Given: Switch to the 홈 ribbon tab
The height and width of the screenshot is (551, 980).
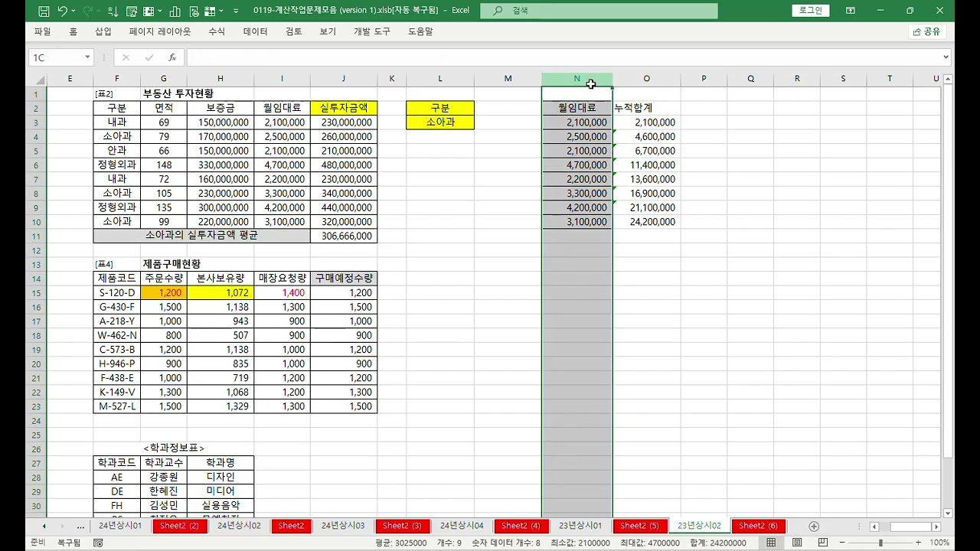Looking at the screenshot, I should 73,31.
